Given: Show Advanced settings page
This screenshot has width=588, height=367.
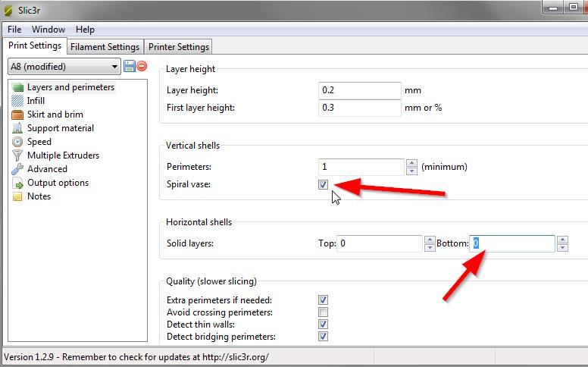Looking at the screenshot, I should point(47,169).
